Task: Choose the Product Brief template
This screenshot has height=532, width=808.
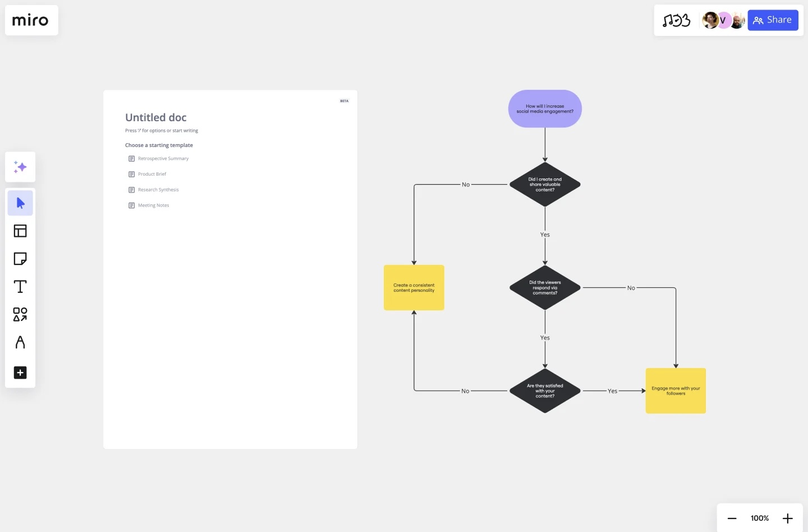Action: pyautogui.click(x=152, y=174)
